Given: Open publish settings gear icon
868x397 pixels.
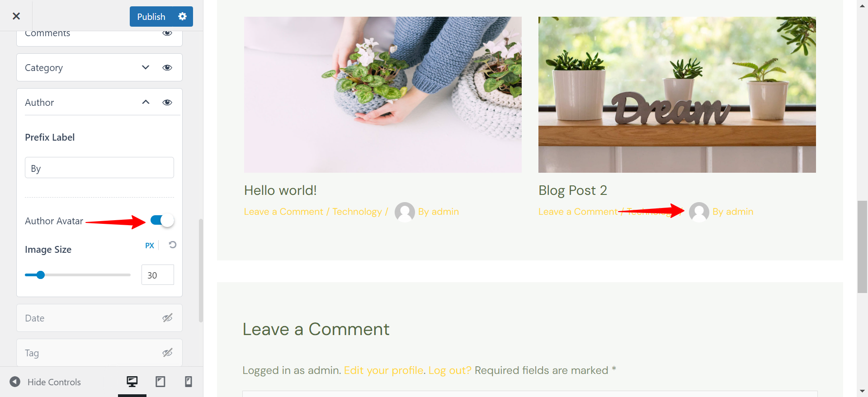Looking at the screenshot, I should 183,16.
